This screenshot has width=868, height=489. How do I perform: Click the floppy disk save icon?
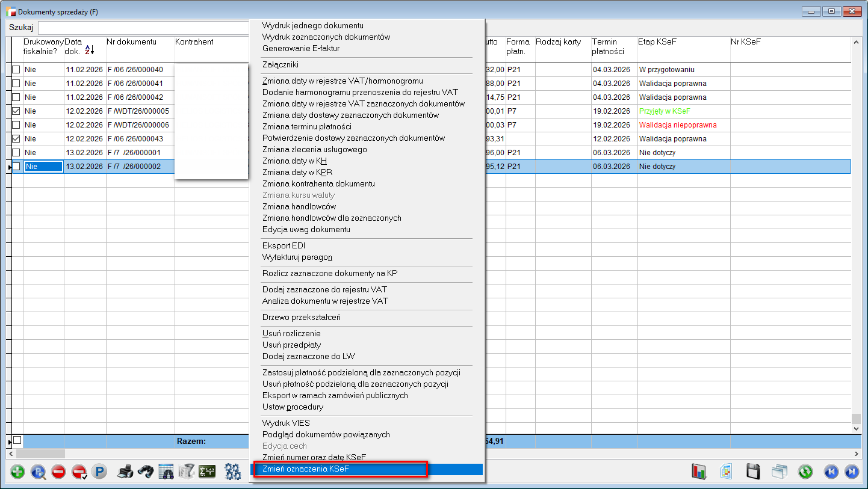(753, 472)
